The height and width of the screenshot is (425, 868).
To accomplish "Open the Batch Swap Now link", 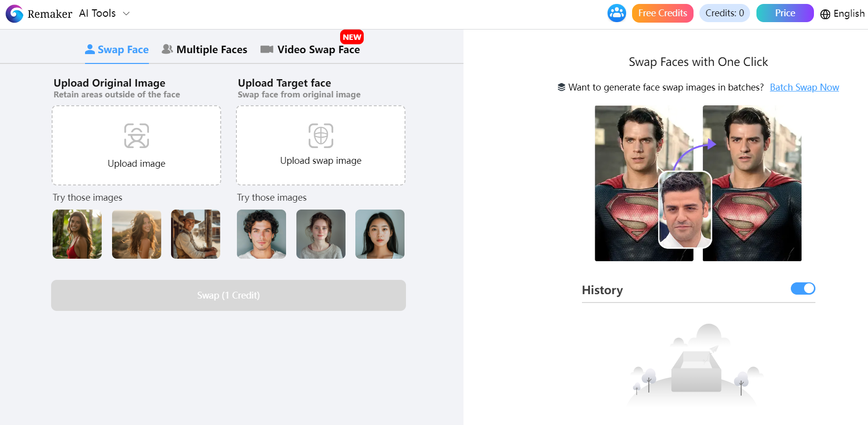I will pyautogui.click(x=805, y=88).
